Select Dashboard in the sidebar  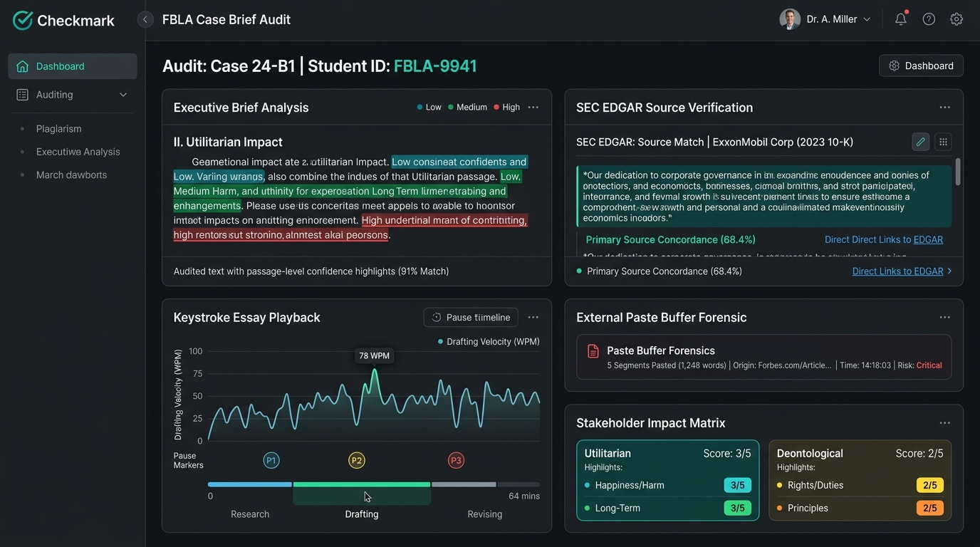73,66
